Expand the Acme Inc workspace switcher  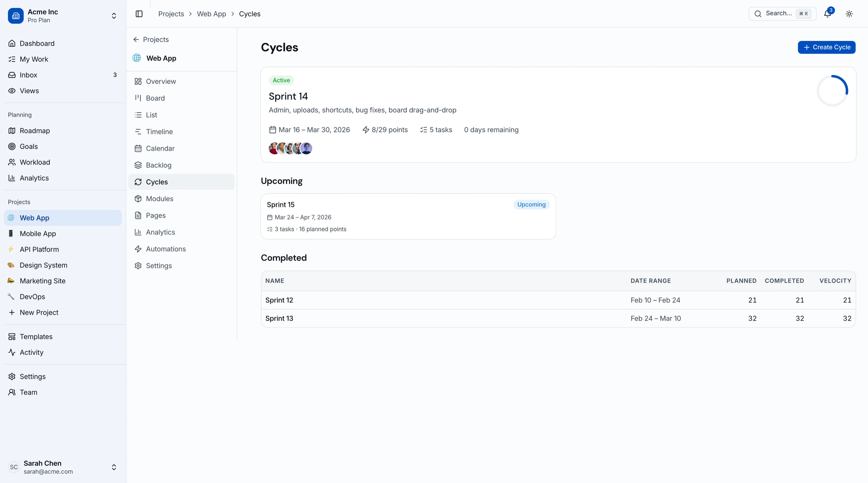tap(114, 16)
